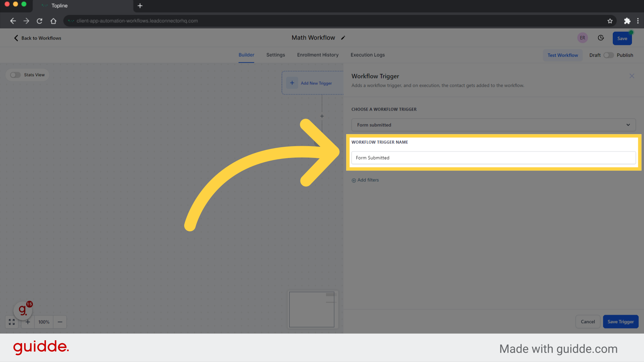Screen dimensions: 644x362
Task: Click the close X icon on Workflow Trigger panel
Action: coord(632,76)
